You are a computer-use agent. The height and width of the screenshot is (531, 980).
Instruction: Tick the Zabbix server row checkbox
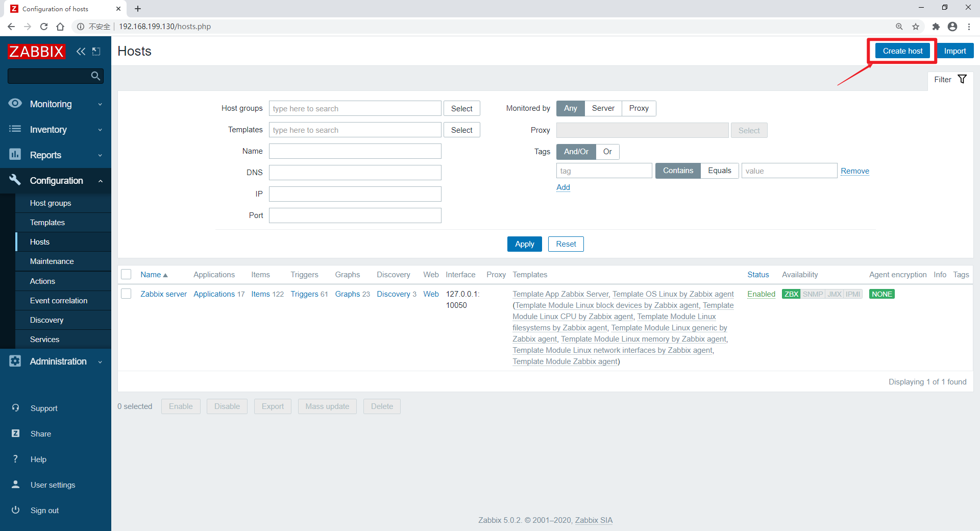point(126,294)
